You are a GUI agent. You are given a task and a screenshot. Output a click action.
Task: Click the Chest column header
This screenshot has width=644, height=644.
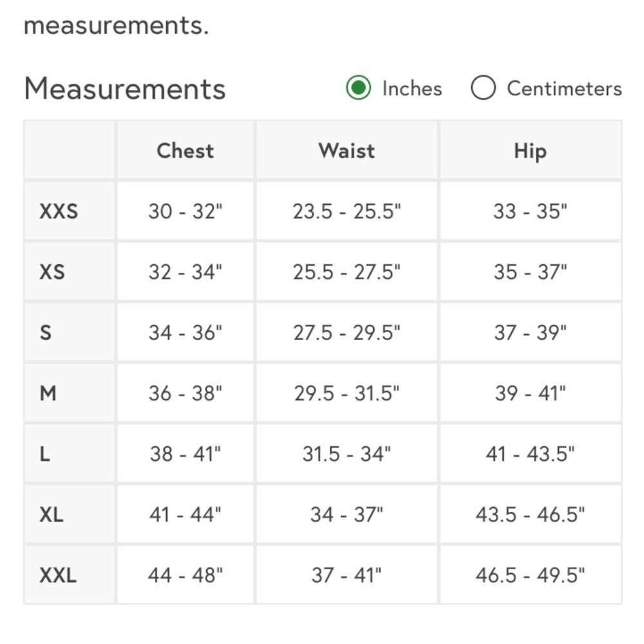[185, 151]
